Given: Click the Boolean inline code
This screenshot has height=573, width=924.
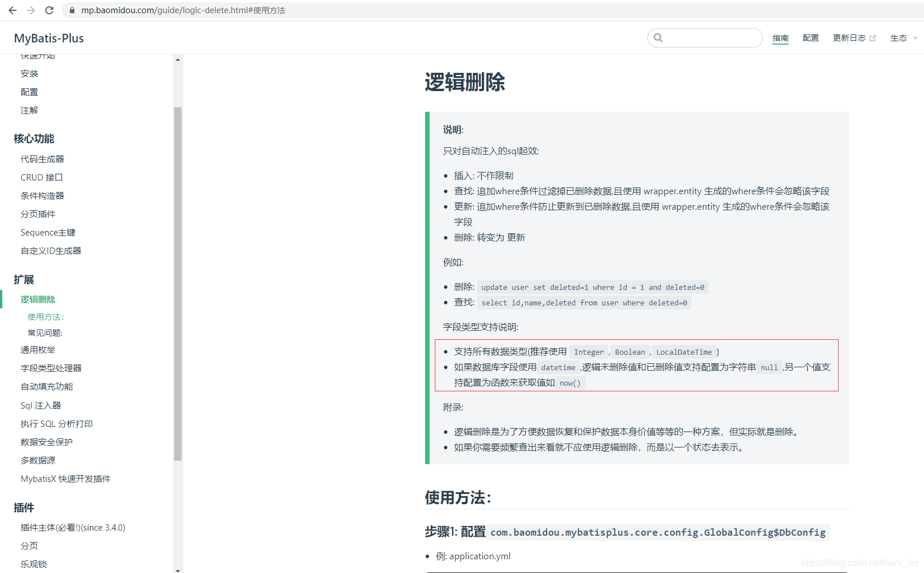Looking at the screenshot, I should point(630,352).
